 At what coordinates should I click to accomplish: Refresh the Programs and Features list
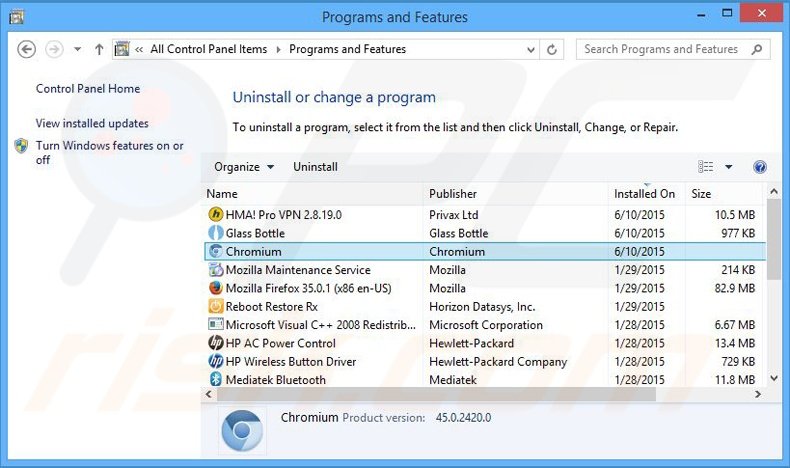pos(552,49)
